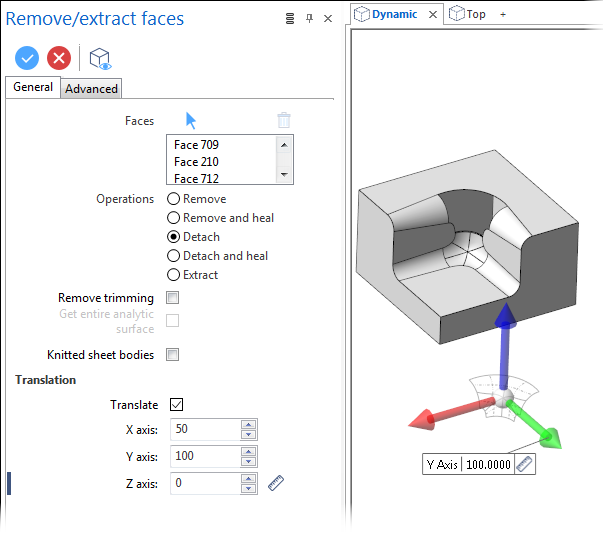Confirm operation with the blue checkmark
Image resolution: width=603 pixels, height=533 pixels.
(27, 58)
